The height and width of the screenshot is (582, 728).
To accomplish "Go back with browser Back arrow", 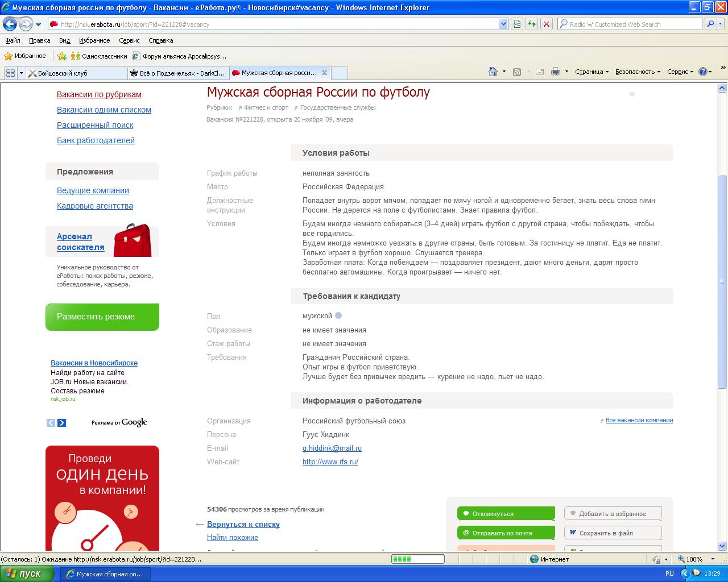I will [10, 24].
